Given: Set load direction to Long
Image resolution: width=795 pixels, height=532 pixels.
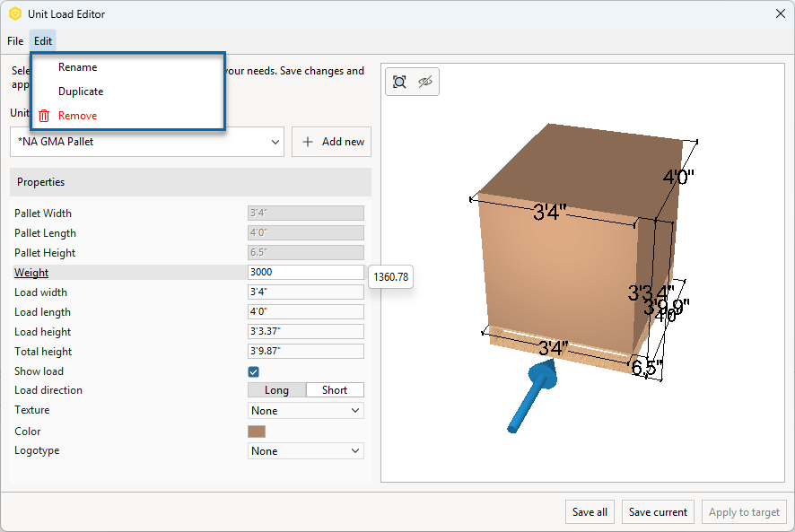Looking at the screenshot, I should coord(276,390).
